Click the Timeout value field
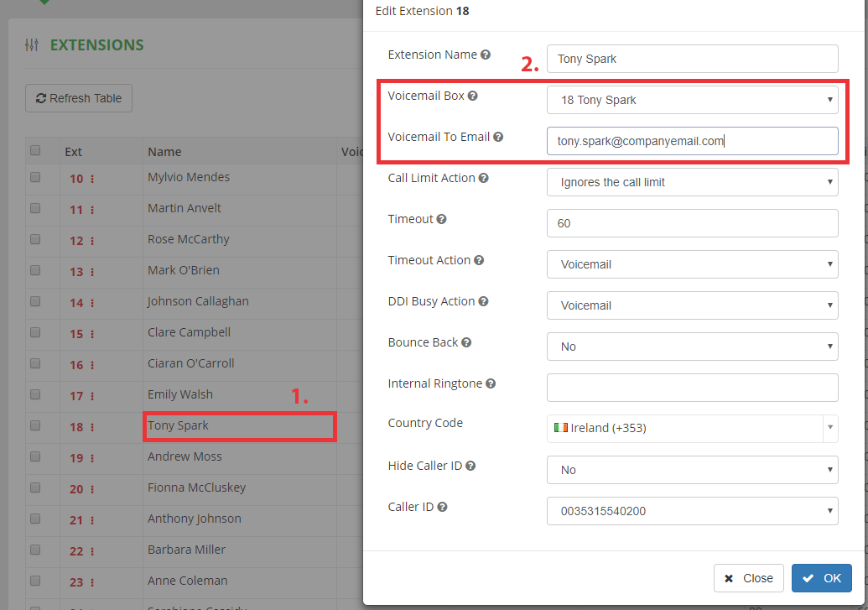868x610 pixels. pos(692,223)
